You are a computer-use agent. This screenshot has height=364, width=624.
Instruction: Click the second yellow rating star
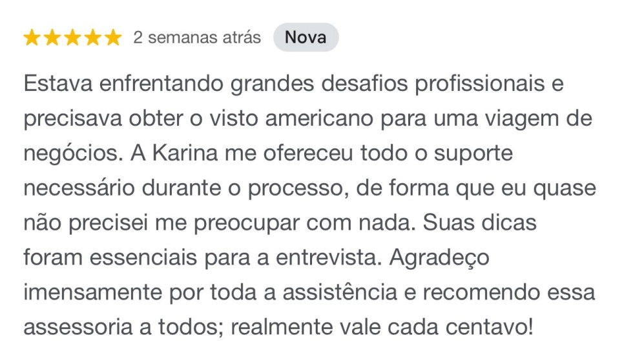(52, 38)
